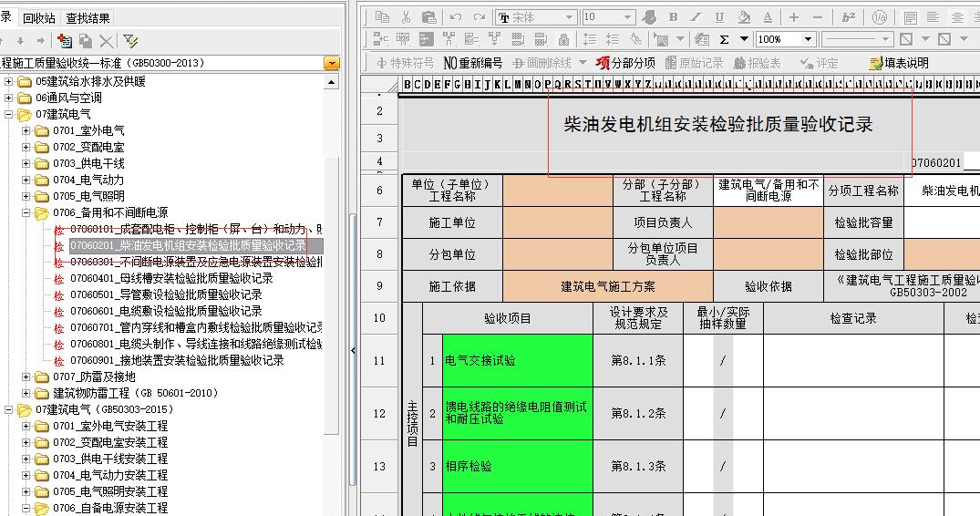Select the green 电气交接试验 cell

(x=517, y=360)
